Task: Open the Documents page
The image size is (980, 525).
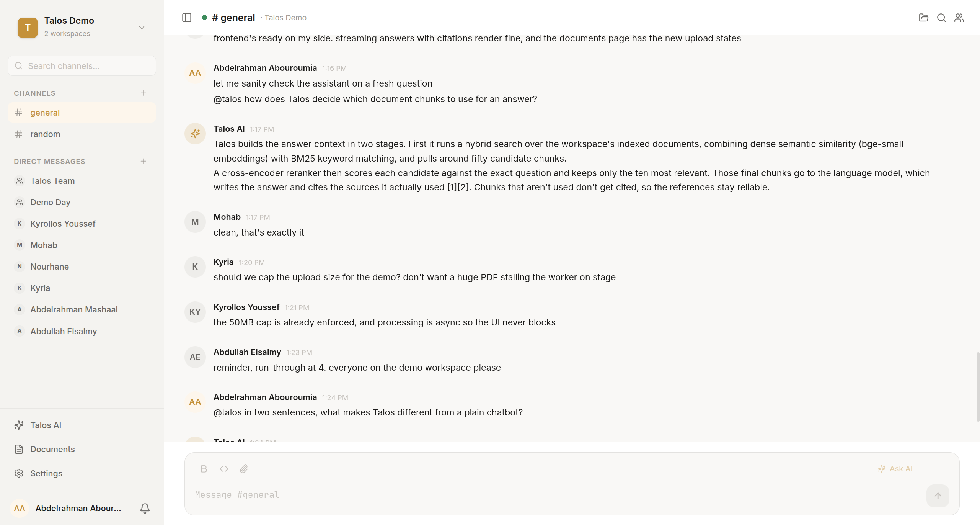Action: (82, 449)
